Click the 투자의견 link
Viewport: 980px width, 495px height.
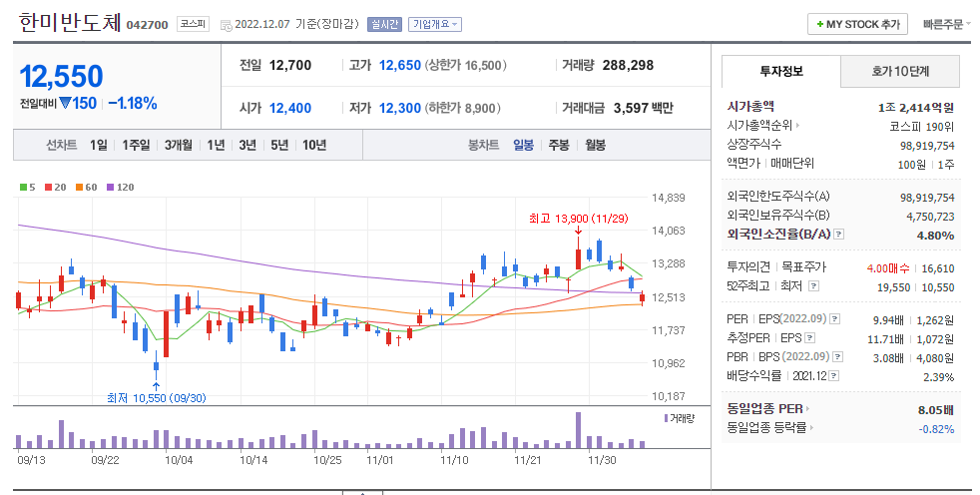pos(748,267)
